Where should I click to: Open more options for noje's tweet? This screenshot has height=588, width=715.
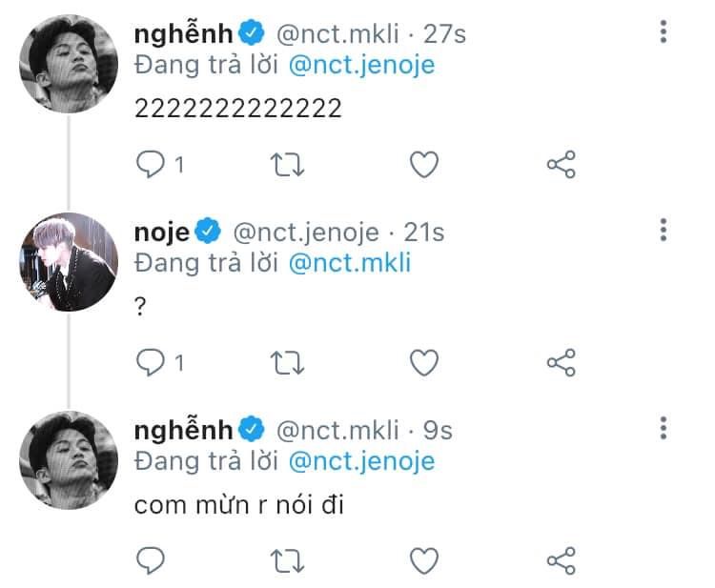click(x=664, y=230)
